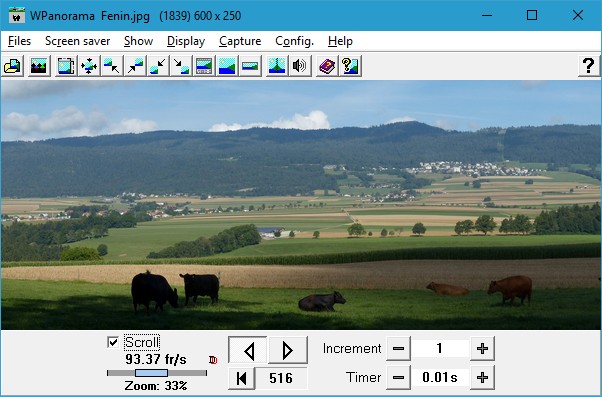The image size is (602, 397).
Task: Click the Timer value field 0.01s
Action: [440, 377]
